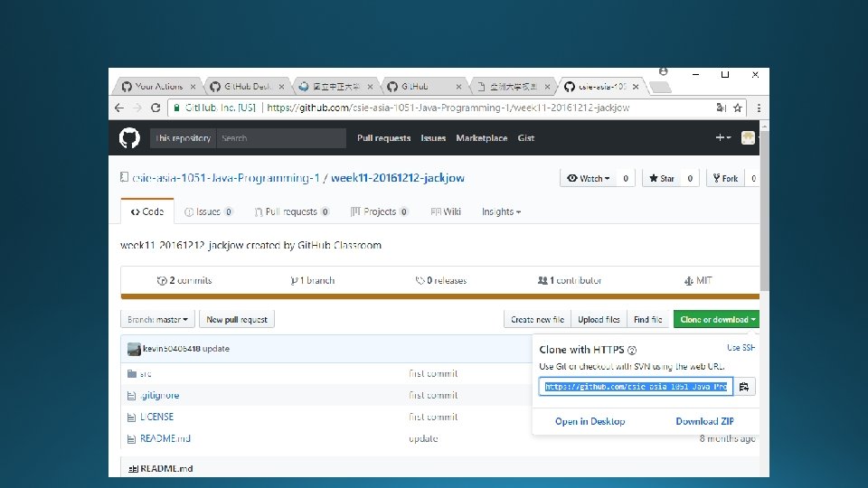868x488 pixels.
Task: Focus the GitHub search field
Action: pyautogui.click(x=281, y=138)
